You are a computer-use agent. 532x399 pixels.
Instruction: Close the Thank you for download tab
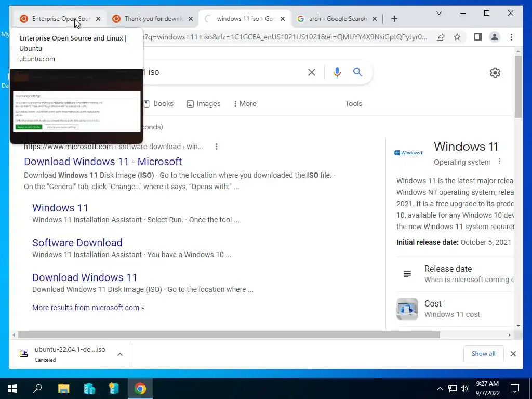(x=191, y=19)
